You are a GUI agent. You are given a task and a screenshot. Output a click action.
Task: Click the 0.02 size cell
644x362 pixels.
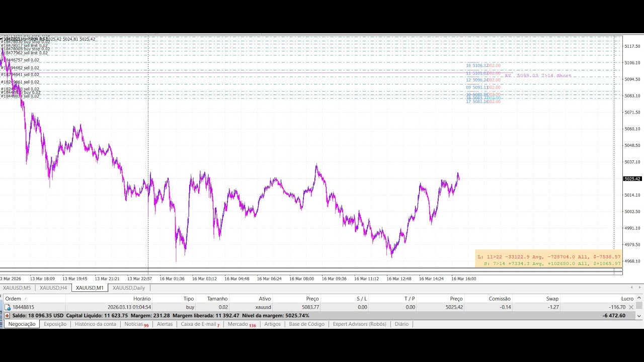pos(223,307)
